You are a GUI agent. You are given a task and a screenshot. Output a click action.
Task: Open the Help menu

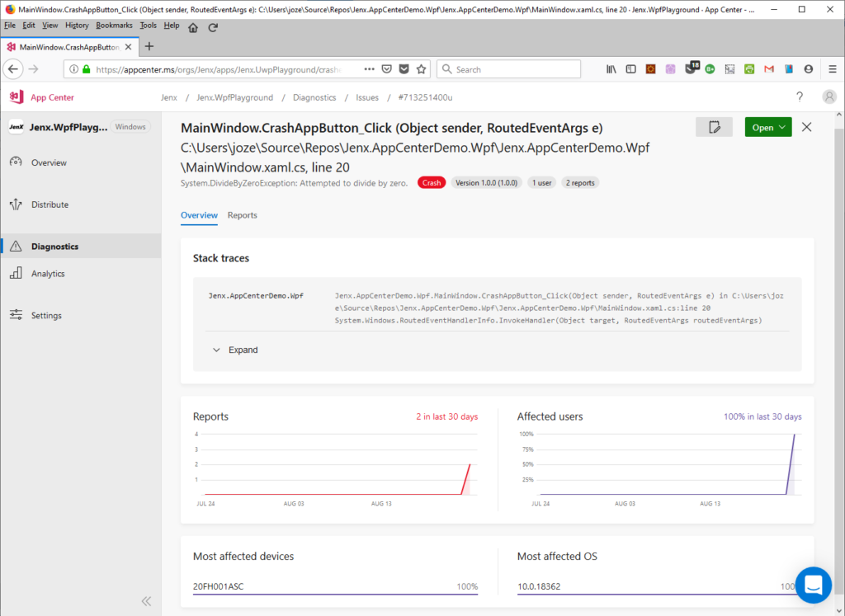[172, 26]
